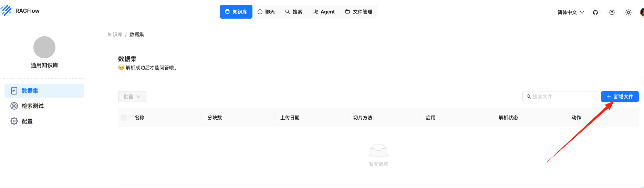Select 数据集 in the sidebar menu
644x188 pixels.
click(44, 91)
